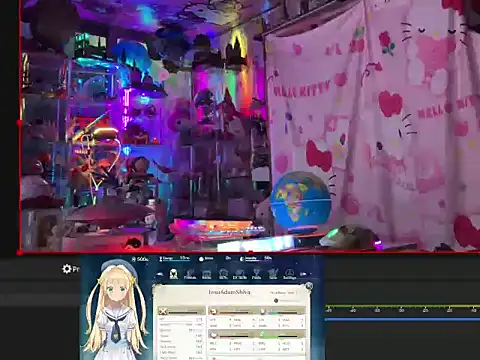The height and width of the screenshot is (360, 480).
Task: Click the blonde character portrait
Action: coord(115,310)
